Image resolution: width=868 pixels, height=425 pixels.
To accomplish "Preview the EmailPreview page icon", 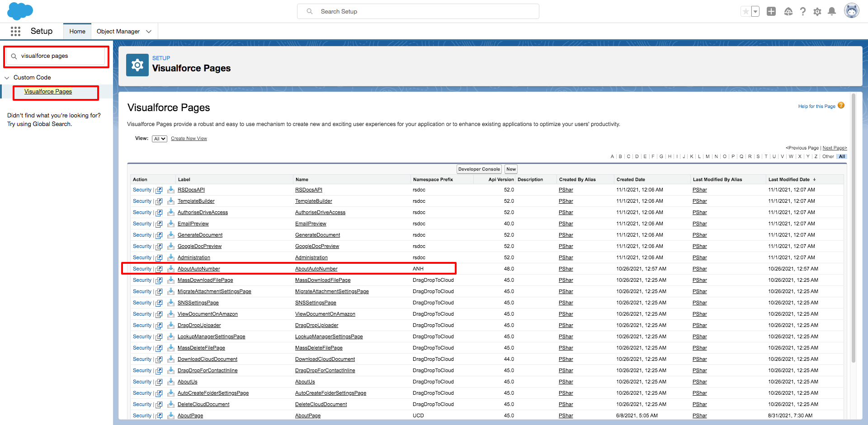I will 159,224.
